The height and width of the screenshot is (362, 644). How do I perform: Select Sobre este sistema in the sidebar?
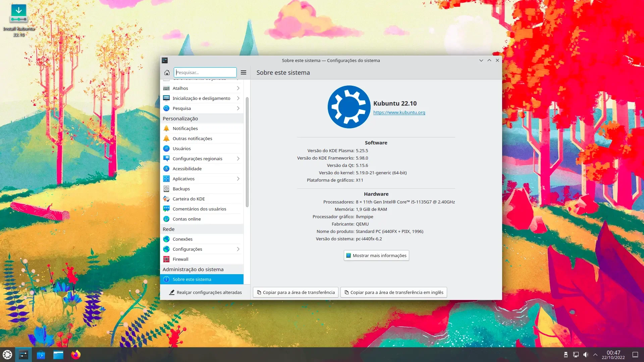(x=202, y=279)
